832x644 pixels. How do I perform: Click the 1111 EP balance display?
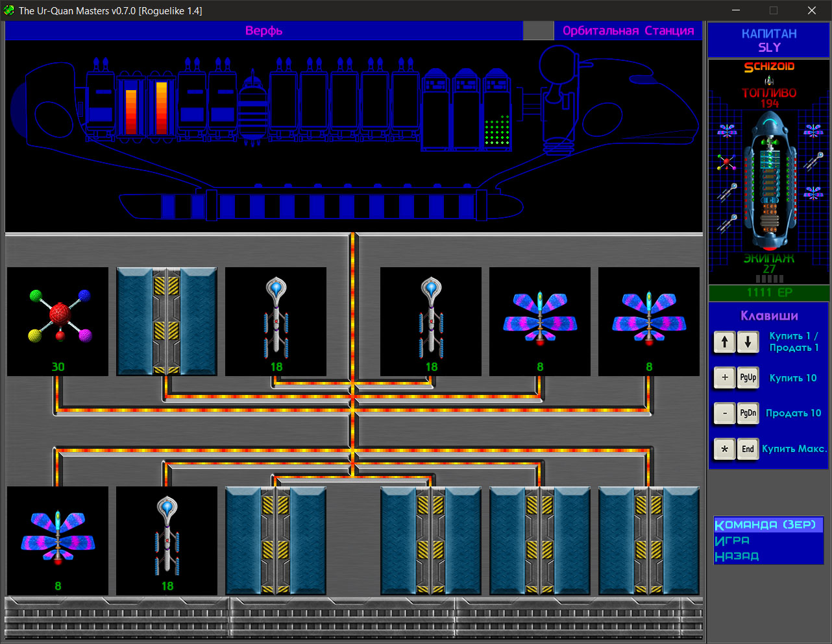(x=770, y=292)
